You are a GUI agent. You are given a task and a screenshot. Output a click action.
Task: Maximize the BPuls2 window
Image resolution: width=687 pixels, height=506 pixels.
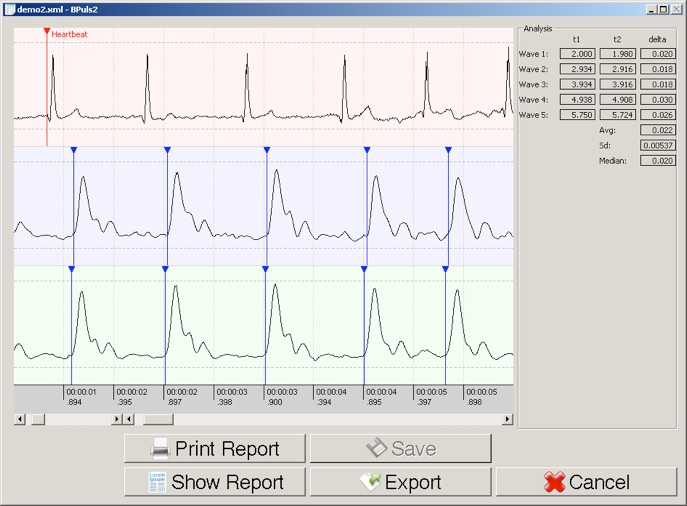[x=664, y=8]
